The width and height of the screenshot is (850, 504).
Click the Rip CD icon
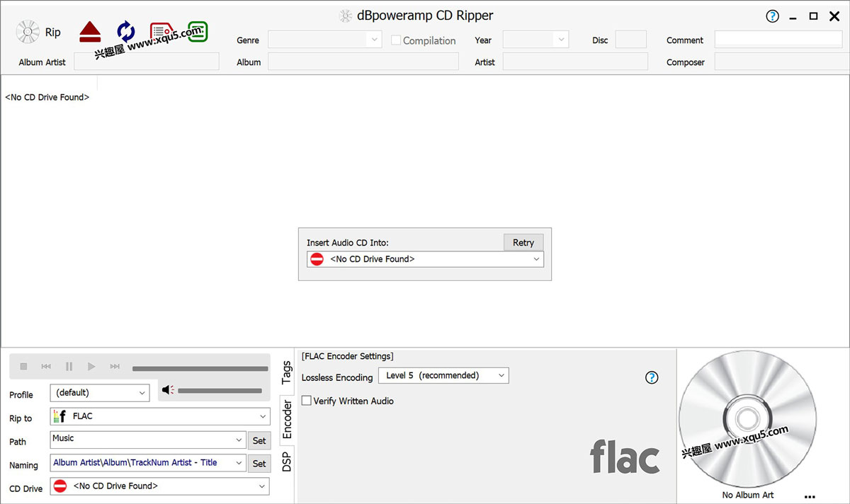click(28, 32)
